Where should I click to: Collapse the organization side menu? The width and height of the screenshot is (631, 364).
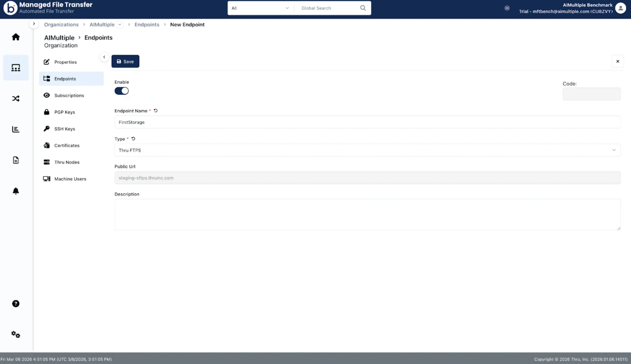tap(104, 57)
